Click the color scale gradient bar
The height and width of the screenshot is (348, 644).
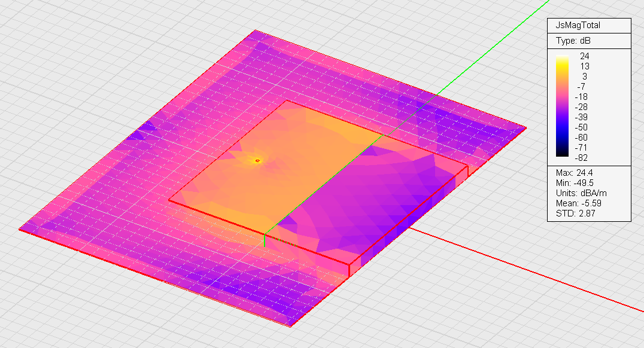click(x=562, y=106)
